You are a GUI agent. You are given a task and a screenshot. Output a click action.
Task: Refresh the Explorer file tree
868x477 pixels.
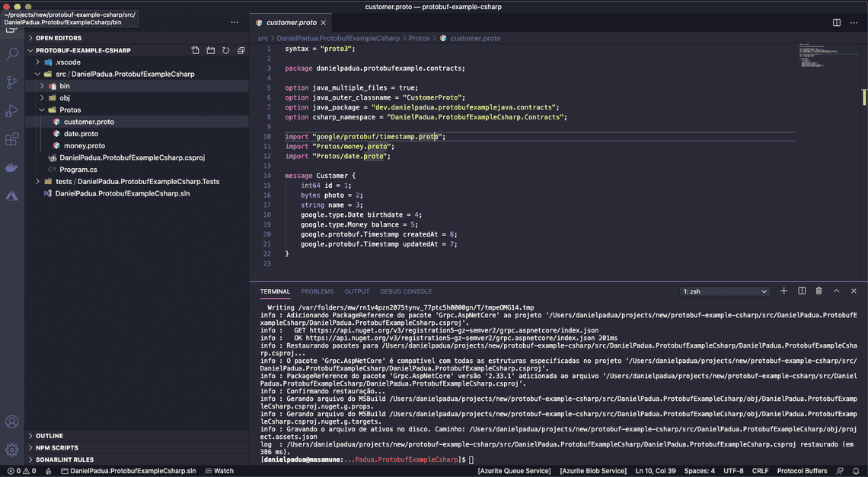click(225, 49)
